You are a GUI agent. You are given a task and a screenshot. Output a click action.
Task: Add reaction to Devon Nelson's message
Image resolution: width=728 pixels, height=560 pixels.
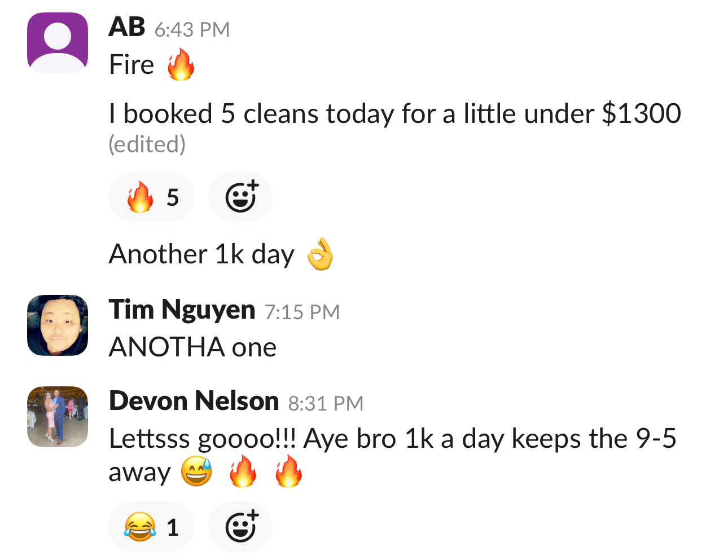pyautogui.click(x=240, y=527)
